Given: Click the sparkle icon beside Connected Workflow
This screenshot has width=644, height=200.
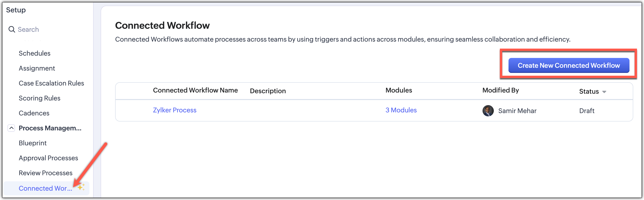Looking at the screenshot, I should click(x=81, y=187).
